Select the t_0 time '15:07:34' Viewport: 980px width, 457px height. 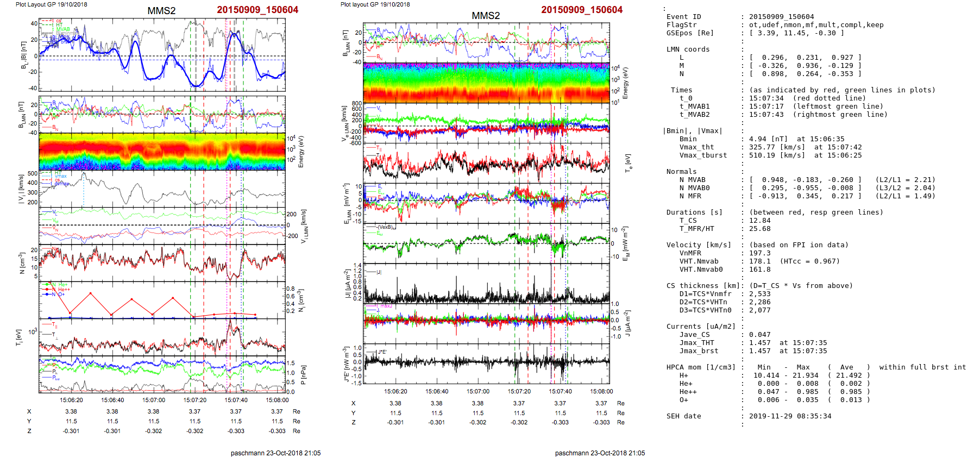coord(767,98)
